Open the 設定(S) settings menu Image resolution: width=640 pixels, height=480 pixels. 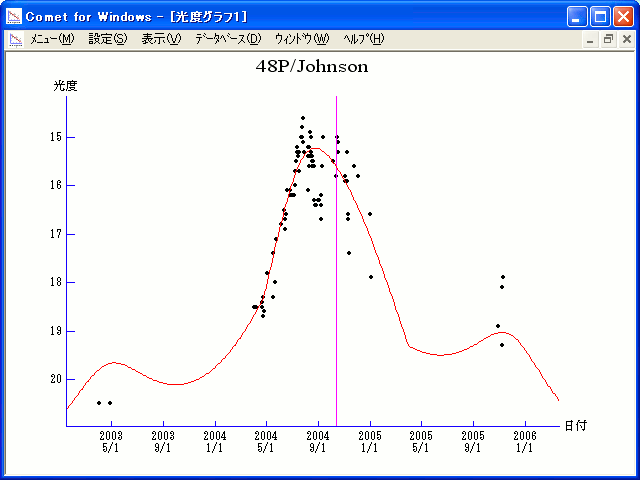point(108,39)
